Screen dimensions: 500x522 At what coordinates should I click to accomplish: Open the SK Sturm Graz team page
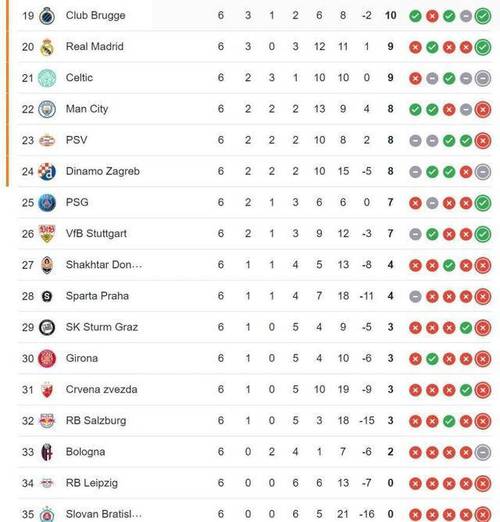pyautogui.click(x=102, y=327)
